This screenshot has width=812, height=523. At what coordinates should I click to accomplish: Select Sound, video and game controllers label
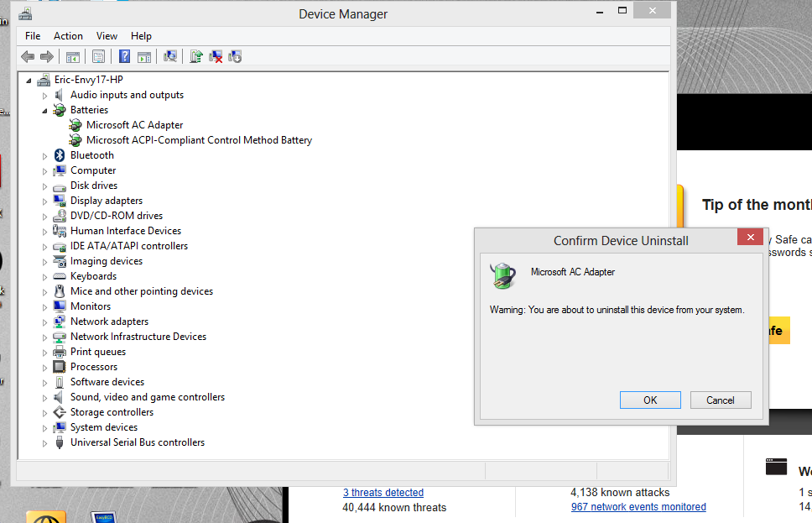tap(148, 397)
